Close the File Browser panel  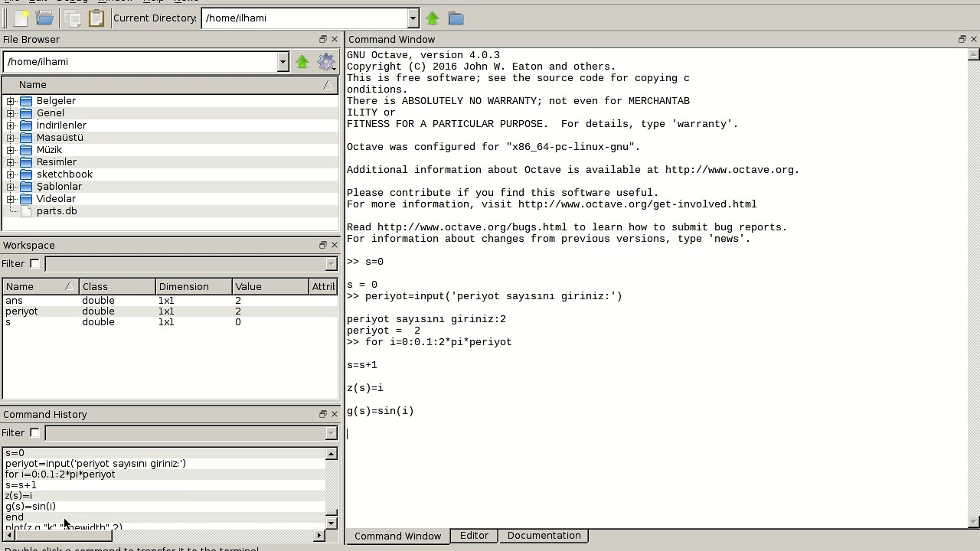pyautogui.click(x=335, y=39)
